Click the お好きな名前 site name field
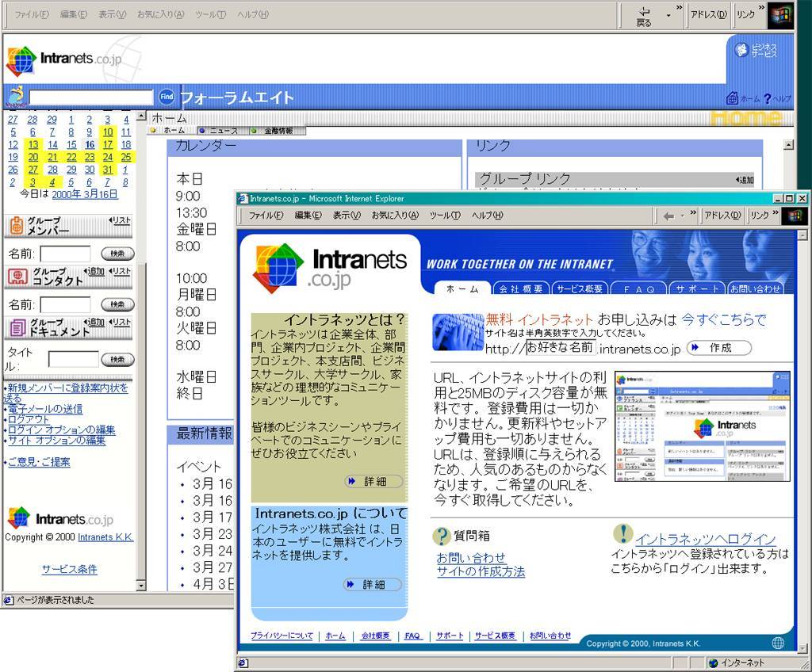This screenshot has height=672, width=812. [x=560, y=348]
